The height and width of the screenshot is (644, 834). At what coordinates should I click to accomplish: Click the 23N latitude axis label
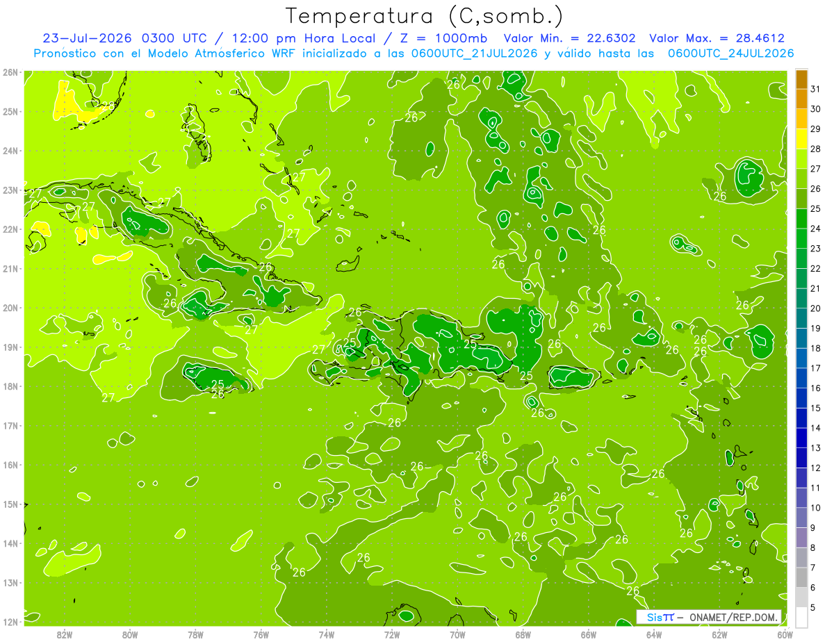click(10, 190)
